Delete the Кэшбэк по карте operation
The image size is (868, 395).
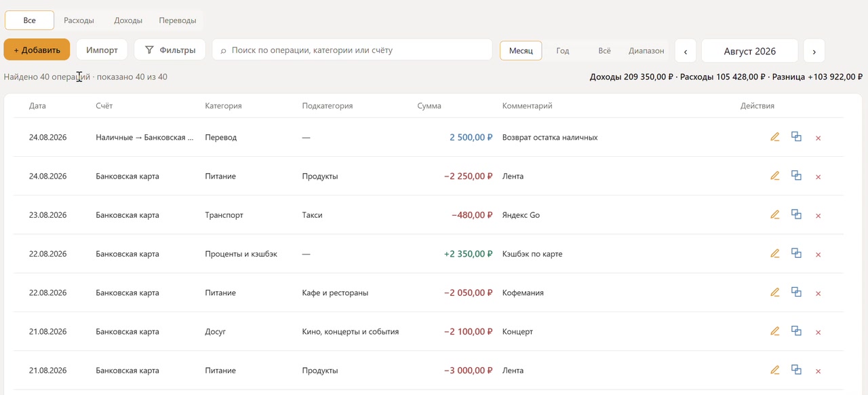(x=818, y=255)
